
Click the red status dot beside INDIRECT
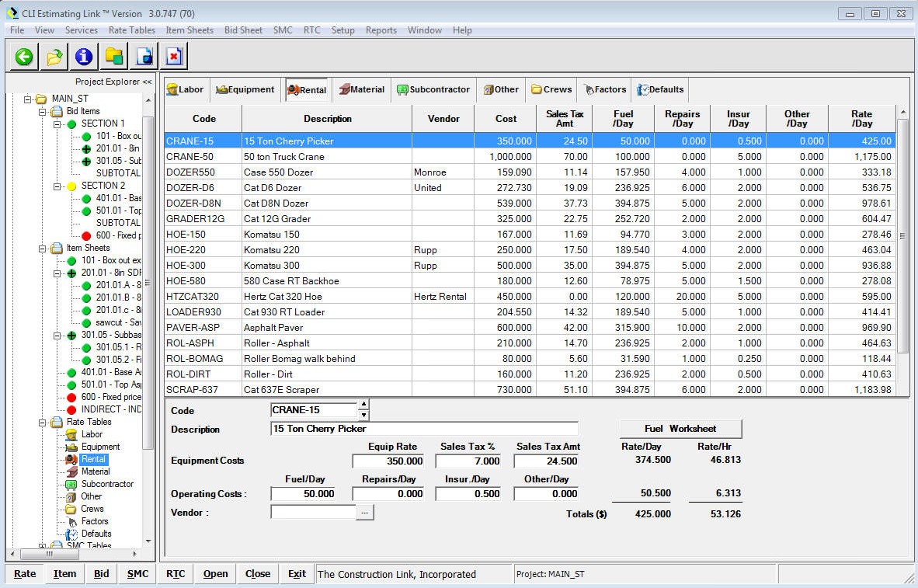click(71, 409)
